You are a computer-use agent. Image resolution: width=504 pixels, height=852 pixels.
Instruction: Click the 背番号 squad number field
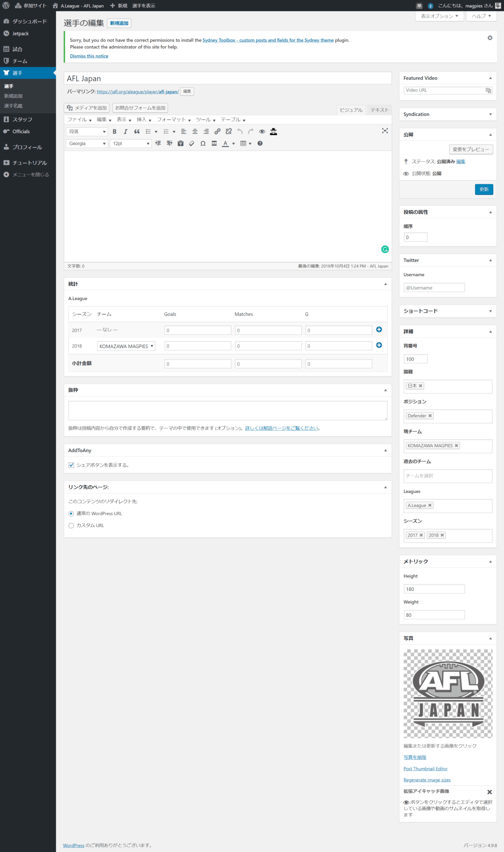415,359
